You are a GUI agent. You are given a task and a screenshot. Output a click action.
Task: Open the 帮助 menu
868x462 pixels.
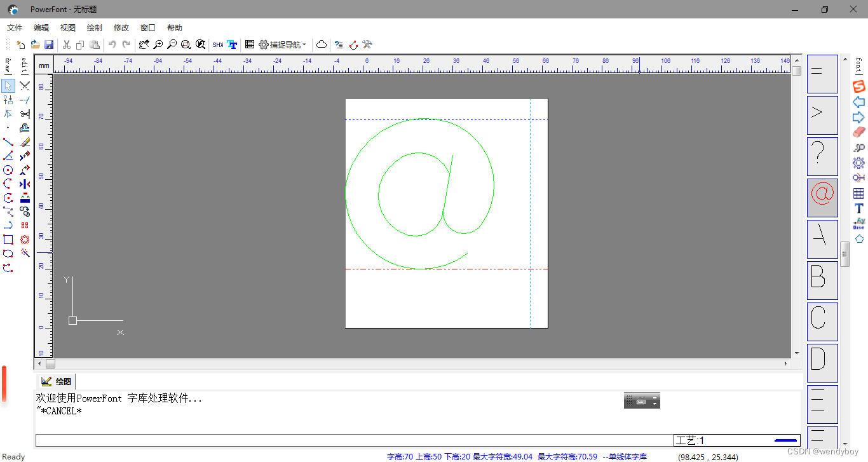175,28
